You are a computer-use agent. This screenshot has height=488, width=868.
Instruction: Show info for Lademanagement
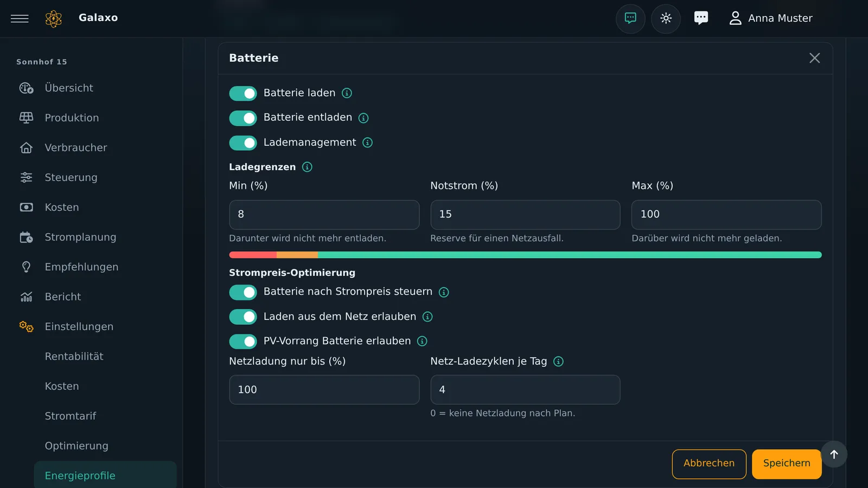pyautogui.click(x=367, y=143)
